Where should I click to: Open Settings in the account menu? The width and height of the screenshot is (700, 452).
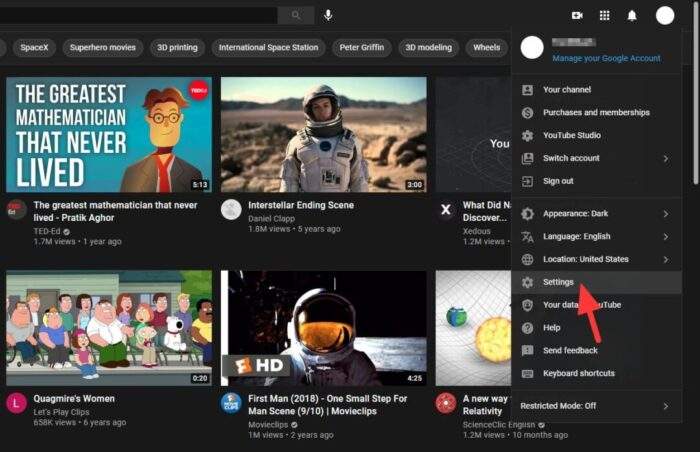[596, 282]
